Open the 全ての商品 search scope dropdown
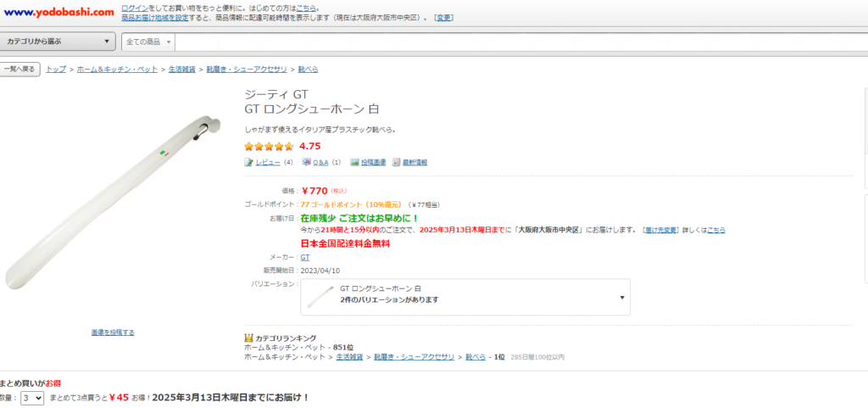 coord(148,42)
